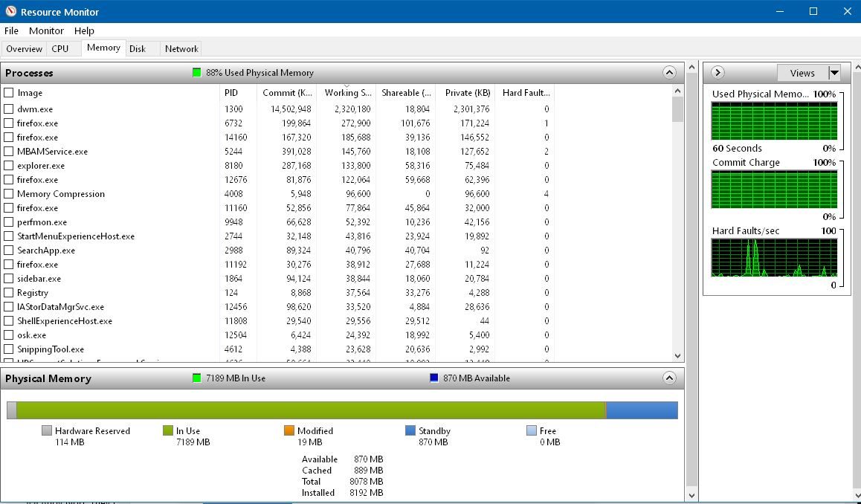This screenshot has height=504, width=861.
Task: Tick the dwm.exe process checkbox
Action: coord(9,109)
